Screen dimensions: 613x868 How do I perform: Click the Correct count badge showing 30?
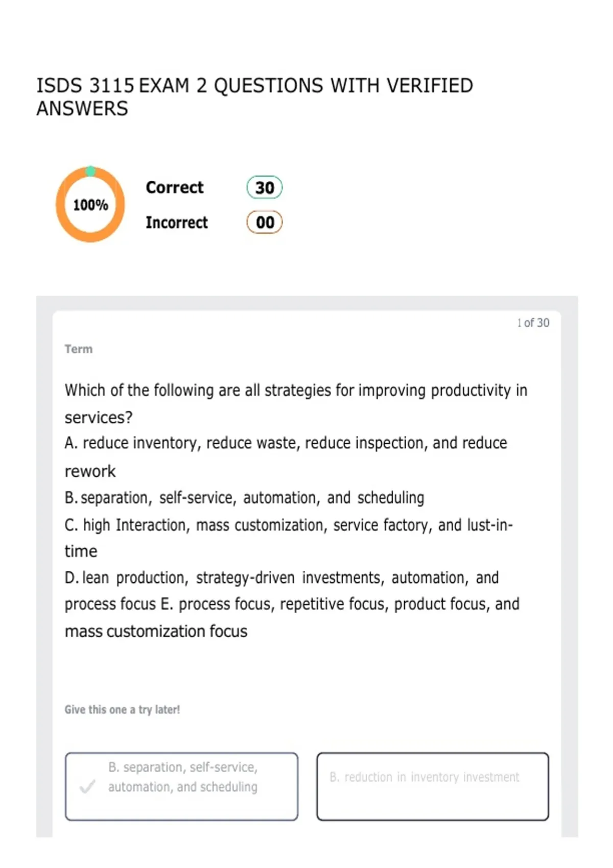point(265,187)
